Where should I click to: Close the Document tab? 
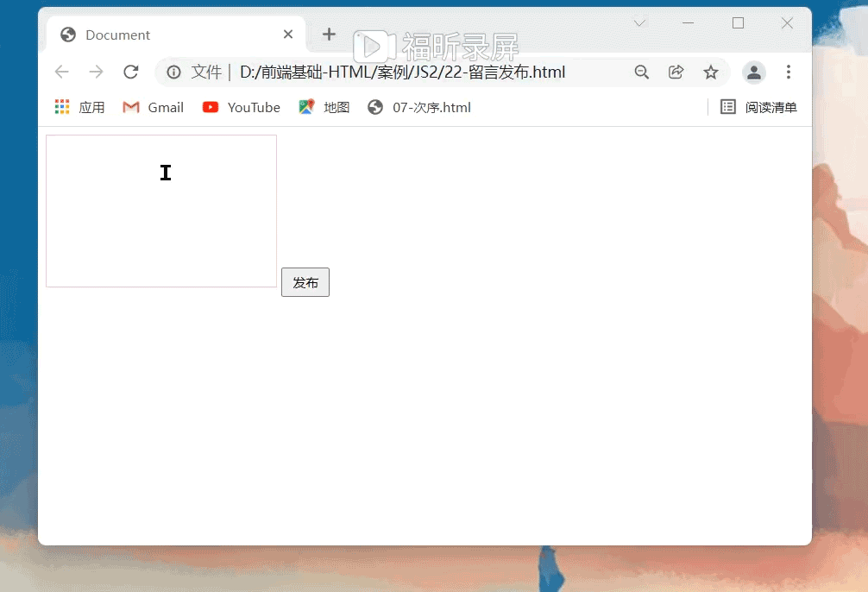point(288,35)
